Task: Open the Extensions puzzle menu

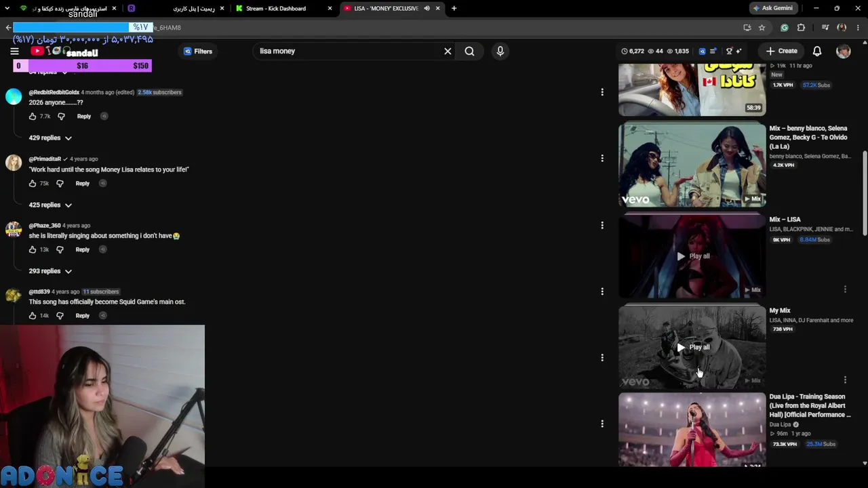Action: (x=801, y=28)
